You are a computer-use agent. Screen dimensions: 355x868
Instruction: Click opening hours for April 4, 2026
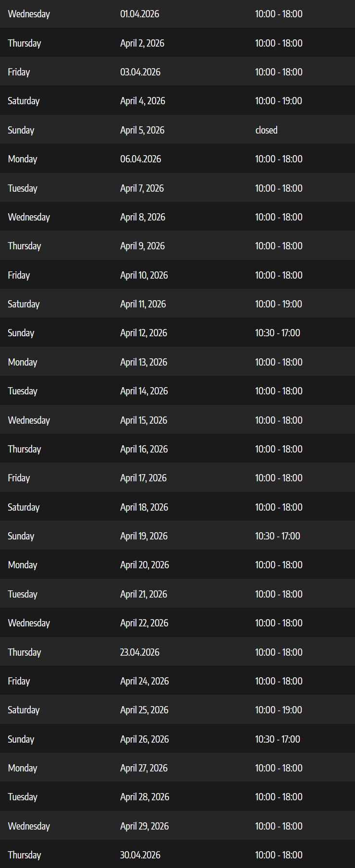279,101
